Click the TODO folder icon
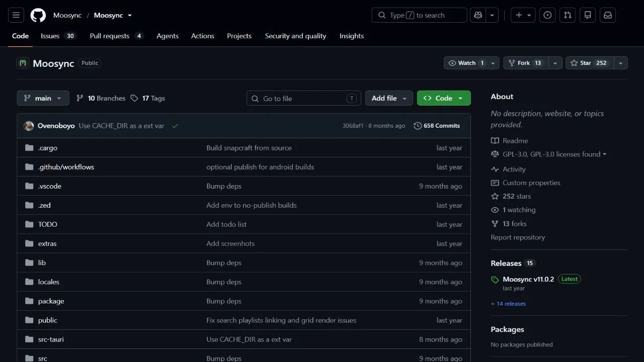644x362 pixels. point(29,224)
